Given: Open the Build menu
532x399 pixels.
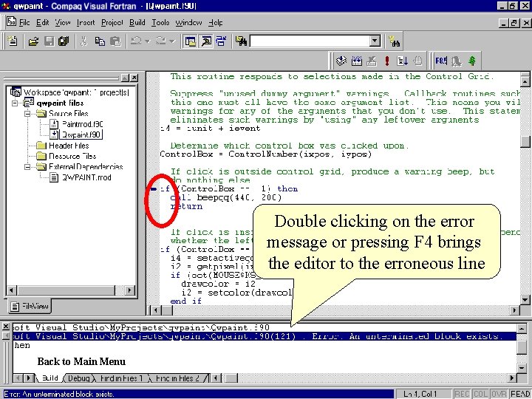Looking at the screenshot, I should pos(137,22).
